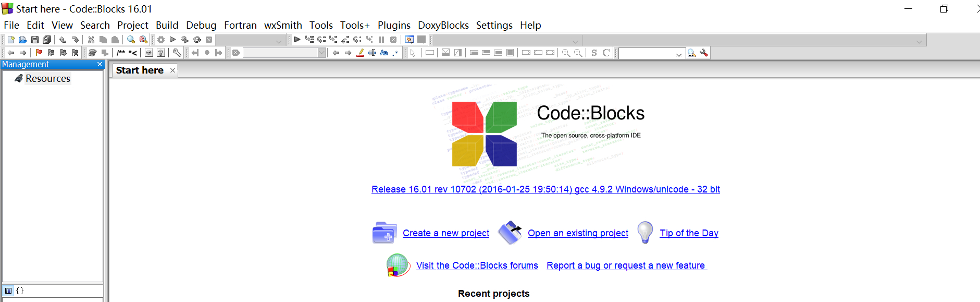Click the ThreadSearch options wrench icon
Screen dimensions: 980x302
pyautogui.click(x=704, y=53)
